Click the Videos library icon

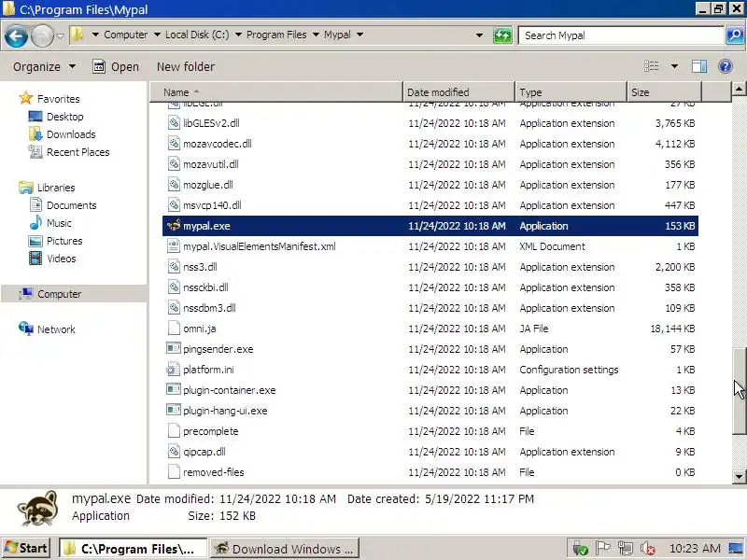35,259
